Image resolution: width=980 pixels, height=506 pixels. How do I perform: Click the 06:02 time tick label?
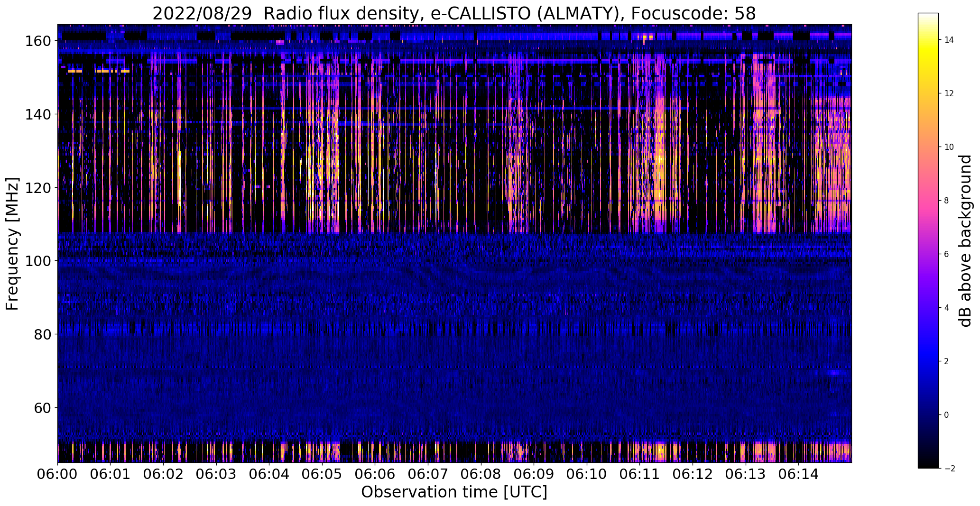coord(163,475)
